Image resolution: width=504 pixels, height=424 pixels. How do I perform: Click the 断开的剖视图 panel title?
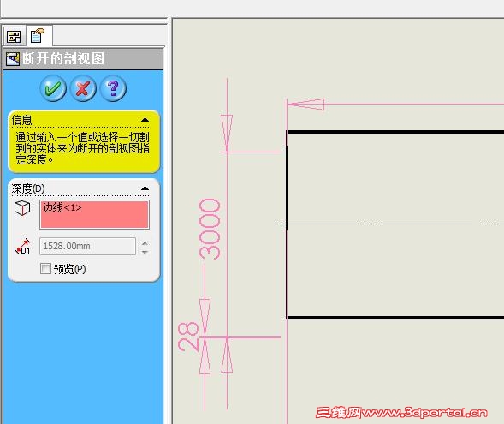tap(63, 59)
